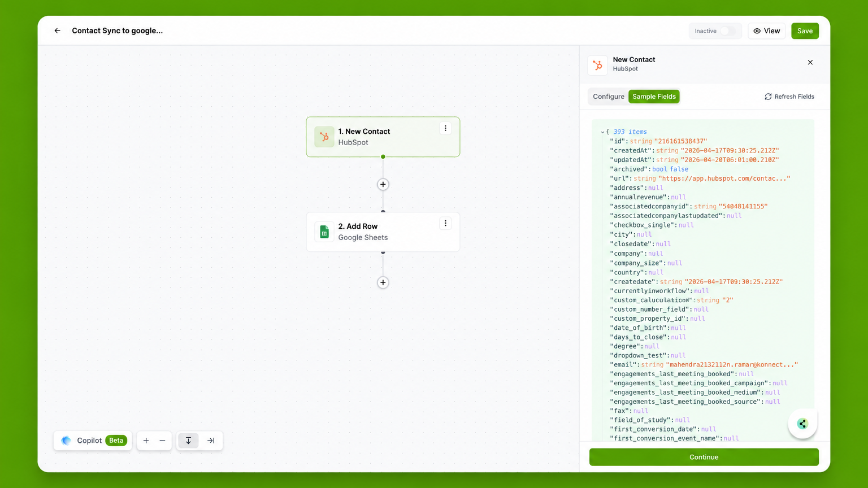The height and width of the screenshot is (488, 868).
Task: Open options menu of New Contact node
Action: click(445, 128)
